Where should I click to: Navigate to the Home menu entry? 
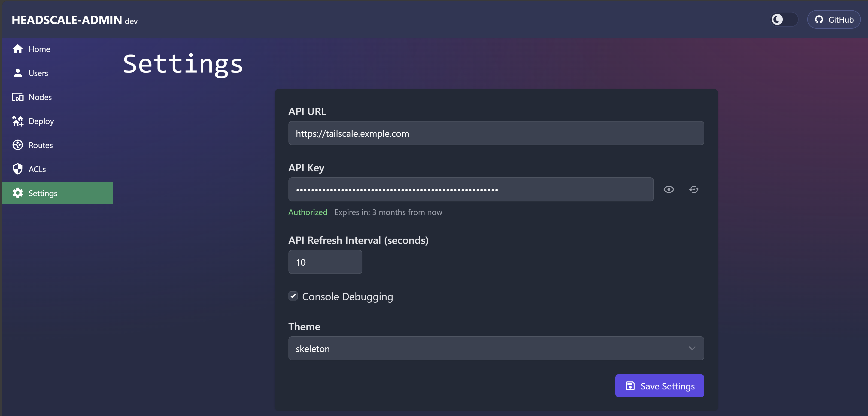click(x=39, y=49)
